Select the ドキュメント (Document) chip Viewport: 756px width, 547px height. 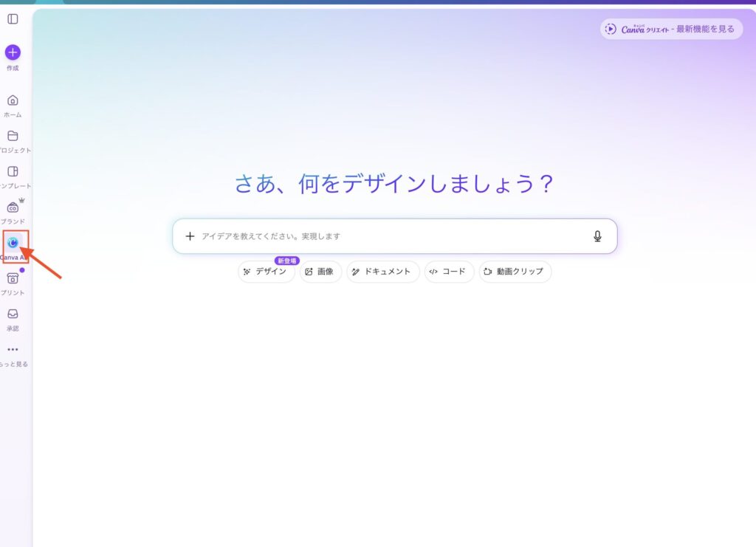click(382, 272)
